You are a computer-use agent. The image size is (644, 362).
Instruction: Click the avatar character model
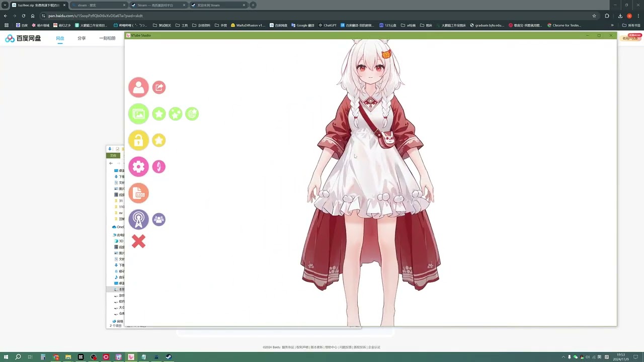click(371, 184)
